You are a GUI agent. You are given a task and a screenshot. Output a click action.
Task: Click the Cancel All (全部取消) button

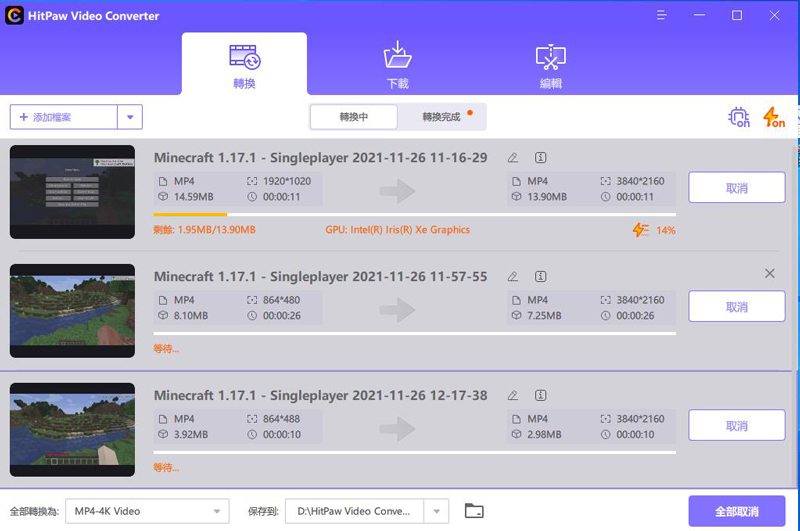point(737,511)
